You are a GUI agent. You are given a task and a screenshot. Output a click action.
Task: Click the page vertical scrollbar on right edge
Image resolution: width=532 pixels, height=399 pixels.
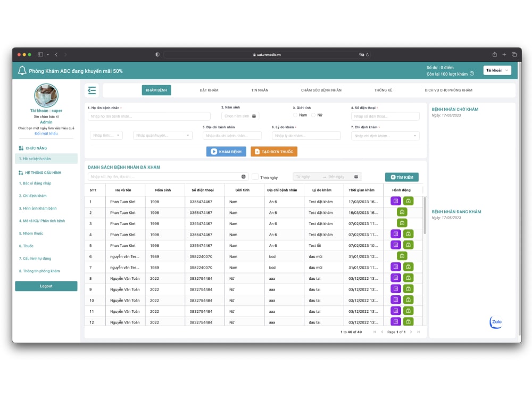coord(519,200)
